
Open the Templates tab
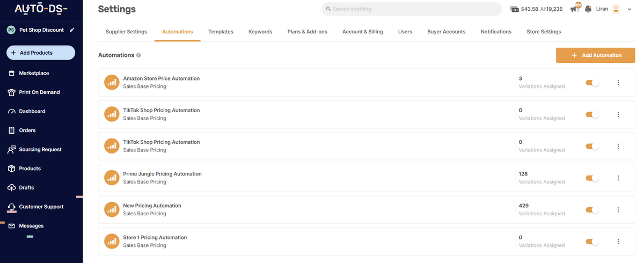(221, 32)
